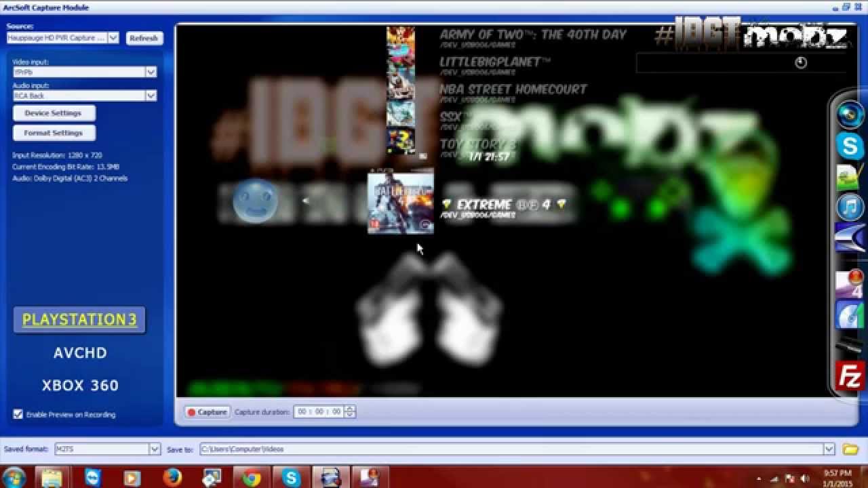Image resolution: width=868 pixels, height=488 pixels.
Task: Decrease capture duration with down arrow
Action: 350,415
